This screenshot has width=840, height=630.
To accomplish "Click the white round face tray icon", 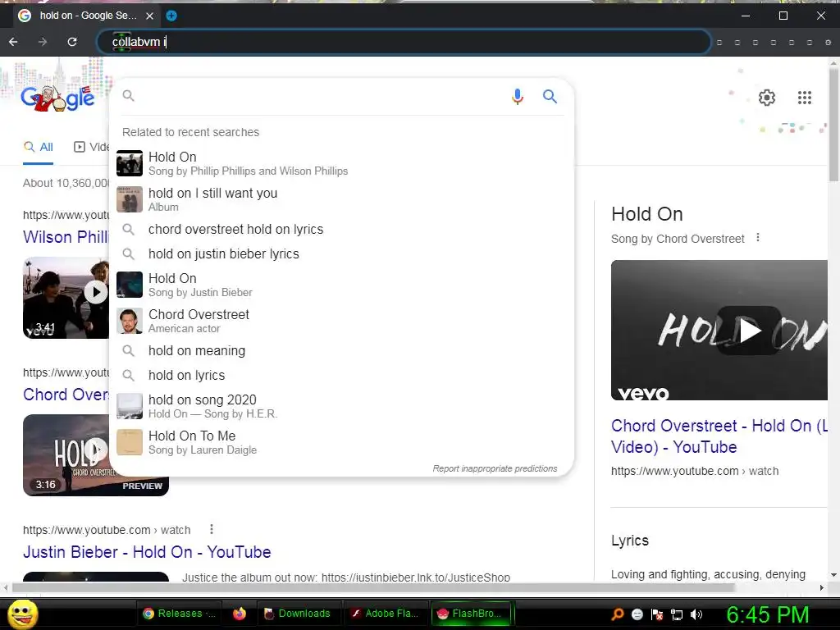I will [x=637, y=614].
